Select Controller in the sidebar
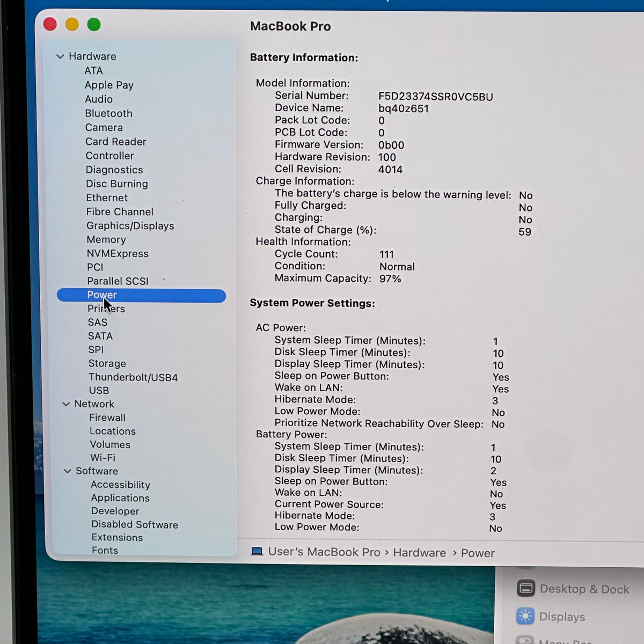Screen dimensions: 644x644 coord(110,156)
